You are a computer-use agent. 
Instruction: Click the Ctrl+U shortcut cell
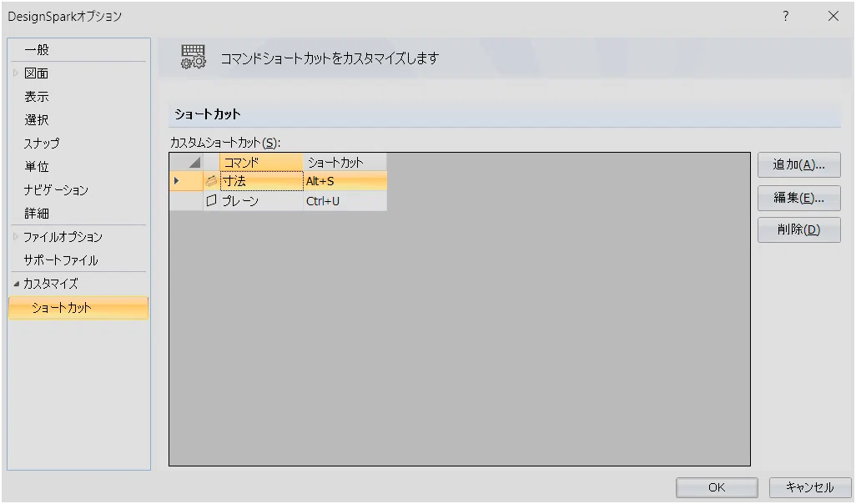345,201
